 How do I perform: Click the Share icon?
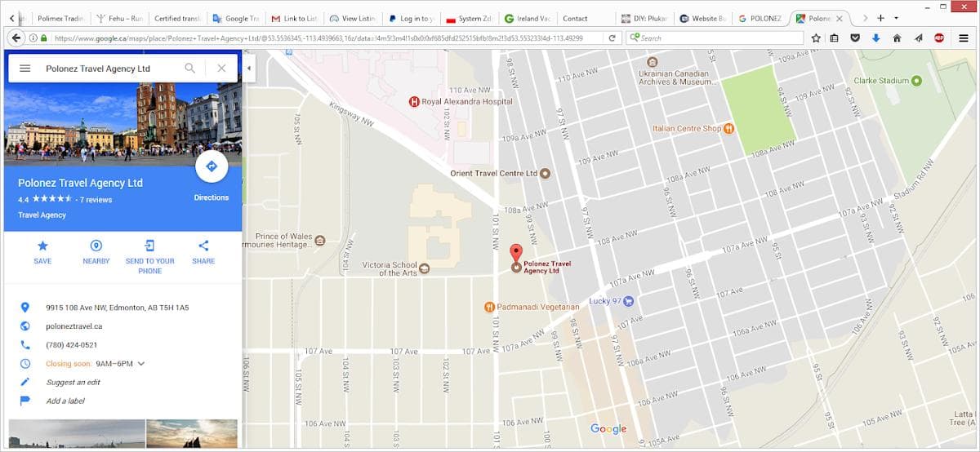pos(203,246)
